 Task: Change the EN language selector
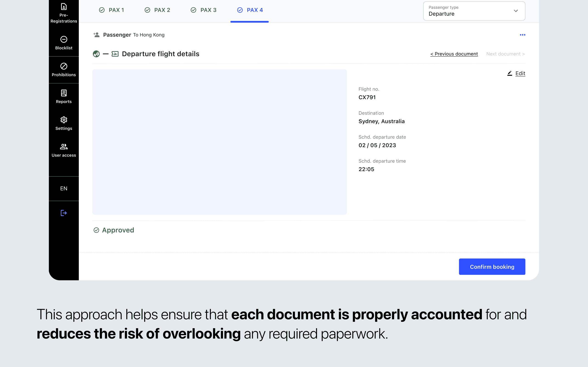(x=64, y=189)
